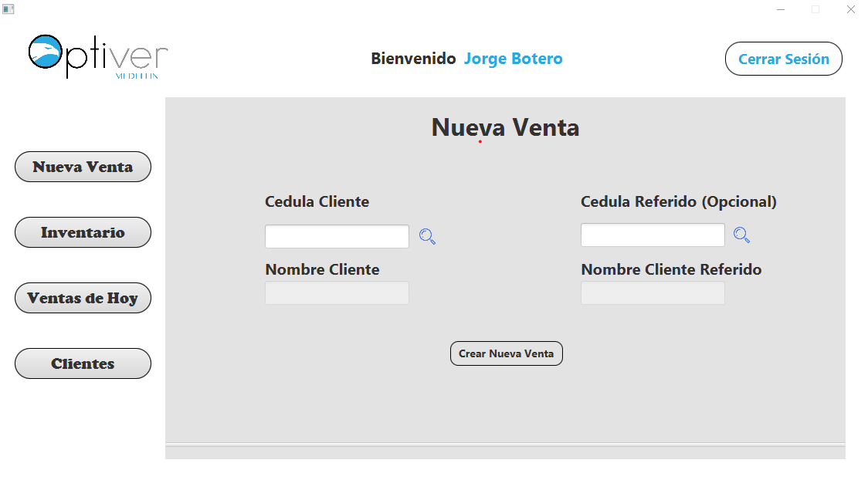Viewport: 868px width, 480px height.
Task: Select Nueva Venta in the sidebar
Action: [x=83, y=166]
